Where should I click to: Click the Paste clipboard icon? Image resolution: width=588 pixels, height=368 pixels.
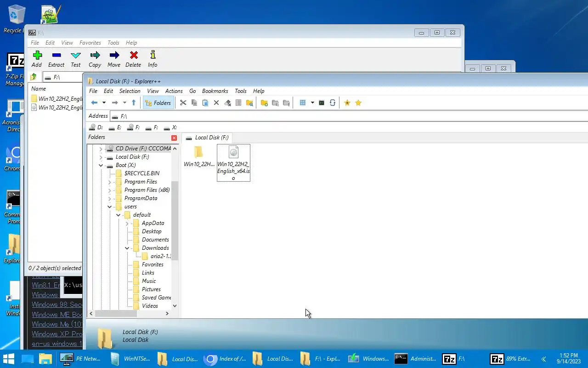205,103
